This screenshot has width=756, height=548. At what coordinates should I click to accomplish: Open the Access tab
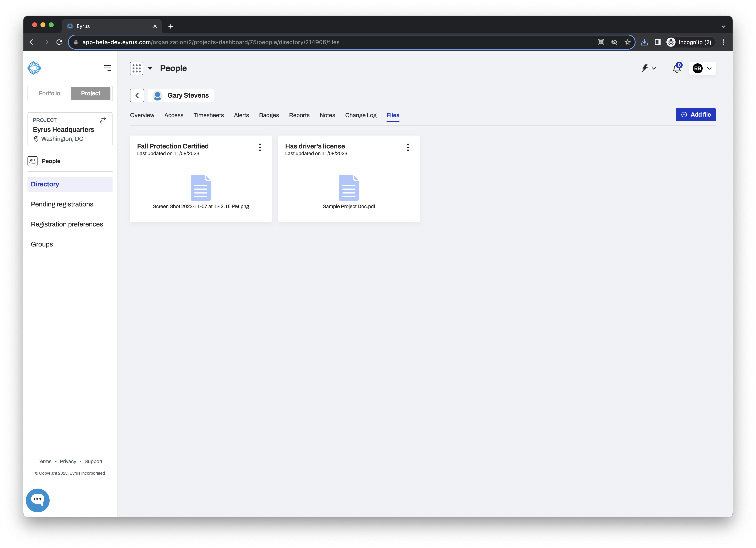[174, 115]
